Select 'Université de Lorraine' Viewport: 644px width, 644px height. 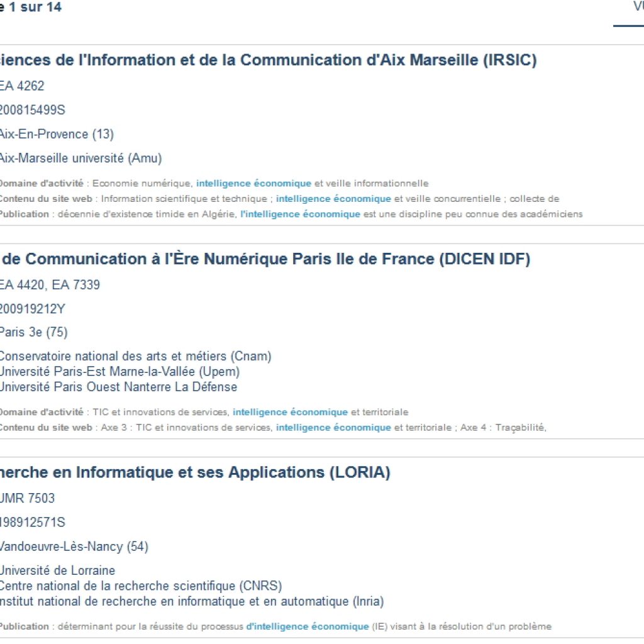57,570
